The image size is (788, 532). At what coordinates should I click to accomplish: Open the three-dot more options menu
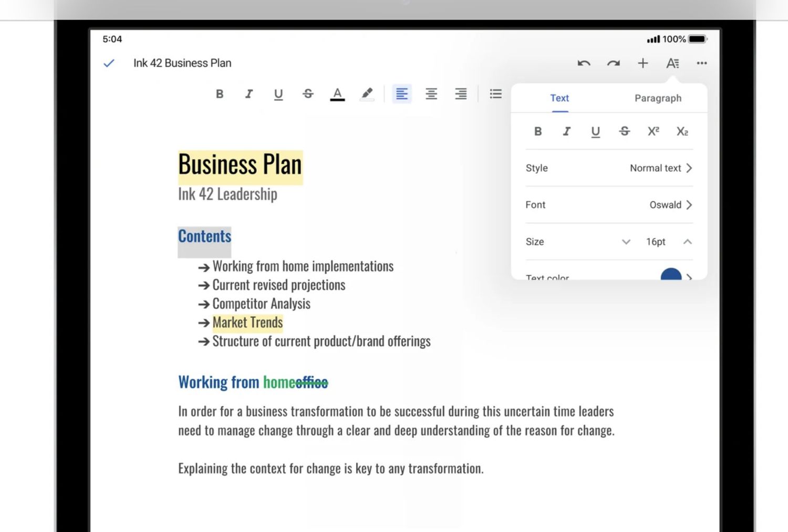coord(702,63)
